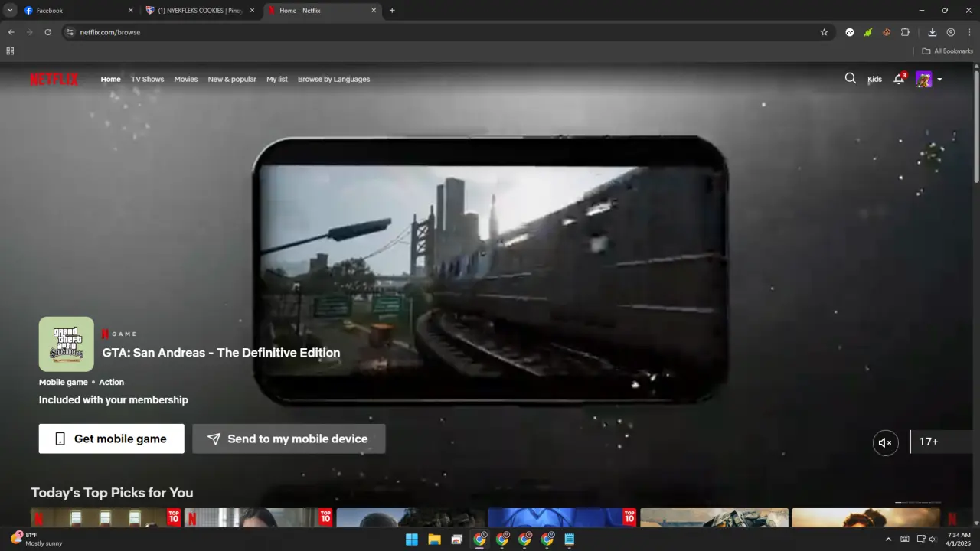Viewport: 980px width, 551px height.
Task: Click the address bar showing netflix.com/browse
Action: 444,32
